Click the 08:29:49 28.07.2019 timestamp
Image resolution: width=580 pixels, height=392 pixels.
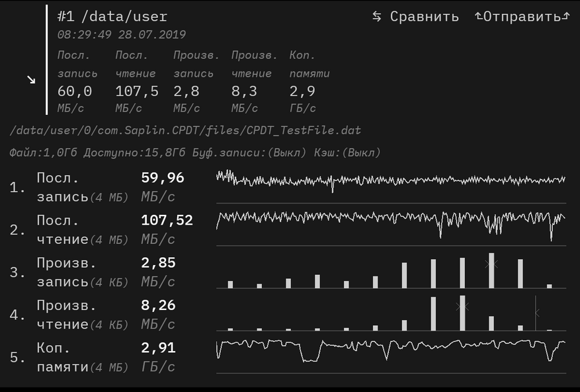pos(121,34)
